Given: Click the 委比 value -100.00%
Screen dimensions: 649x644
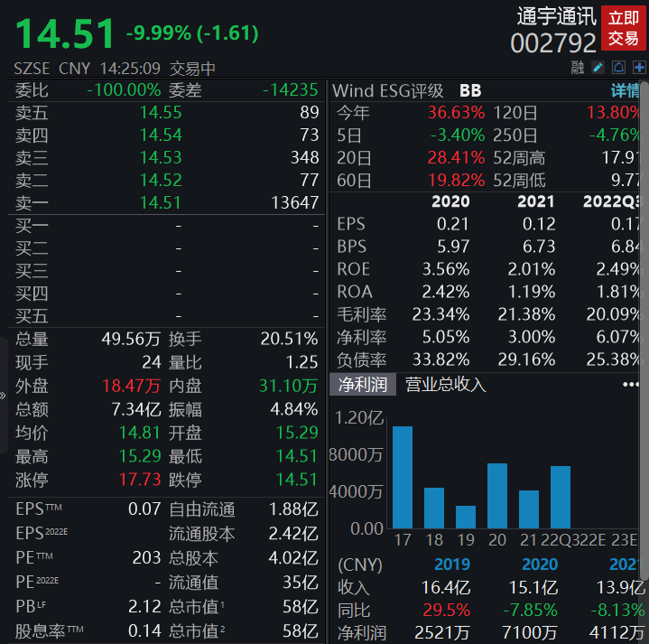Looking at the screenshot, I should coord(124,90).
